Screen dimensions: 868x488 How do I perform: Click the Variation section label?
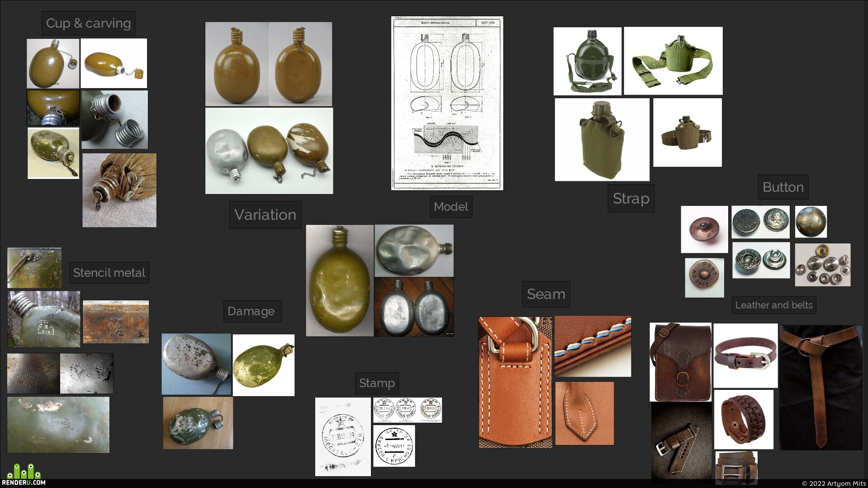(x=265, y=214)
